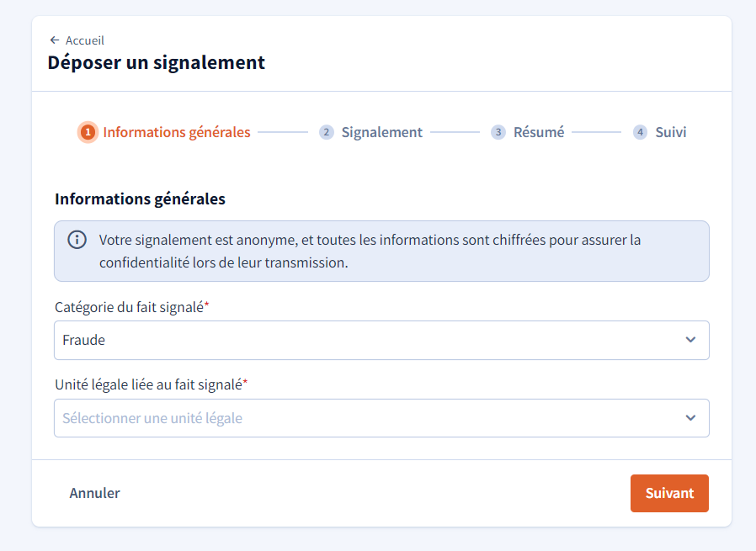
Task: Open the Catégorie du fait signalé dropdown
Action: coord(381,340)
